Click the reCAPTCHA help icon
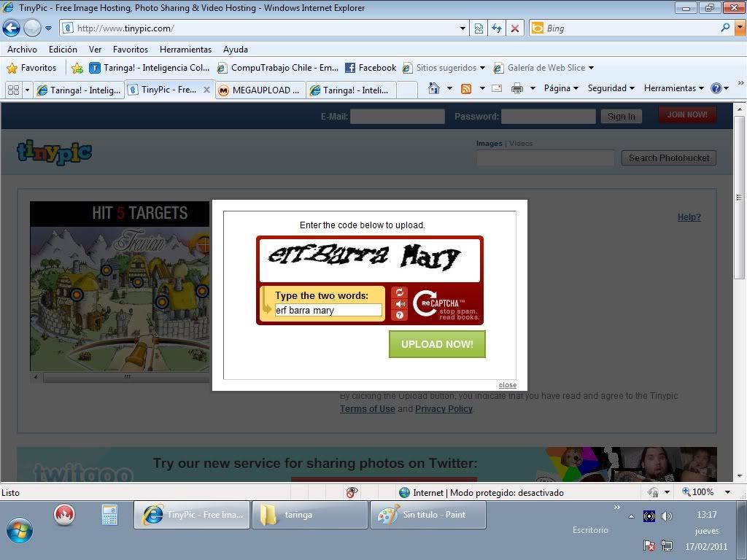 (400, 315)
